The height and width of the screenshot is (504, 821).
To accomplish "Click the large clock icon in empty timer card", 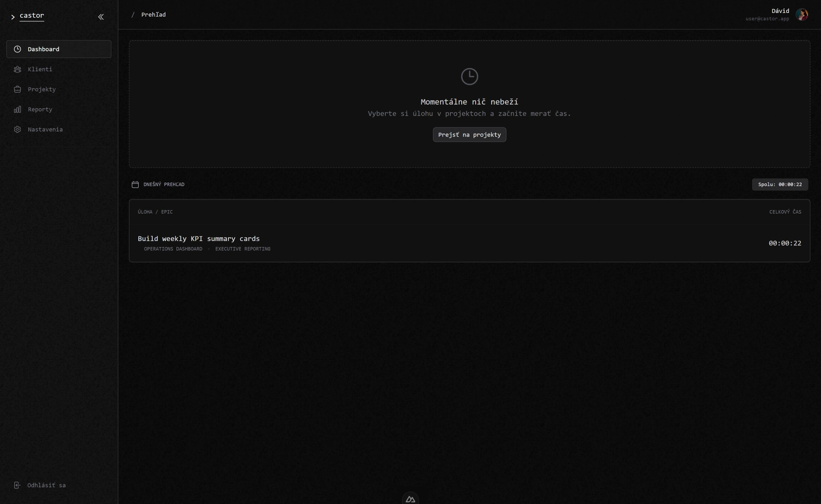I will click(470, 76).
